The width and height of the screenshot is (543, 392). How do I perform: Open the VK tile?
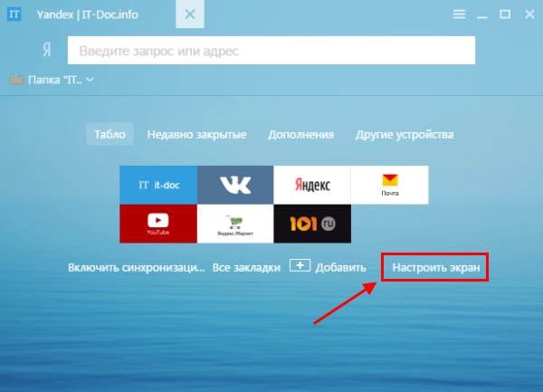coord(234,185)
